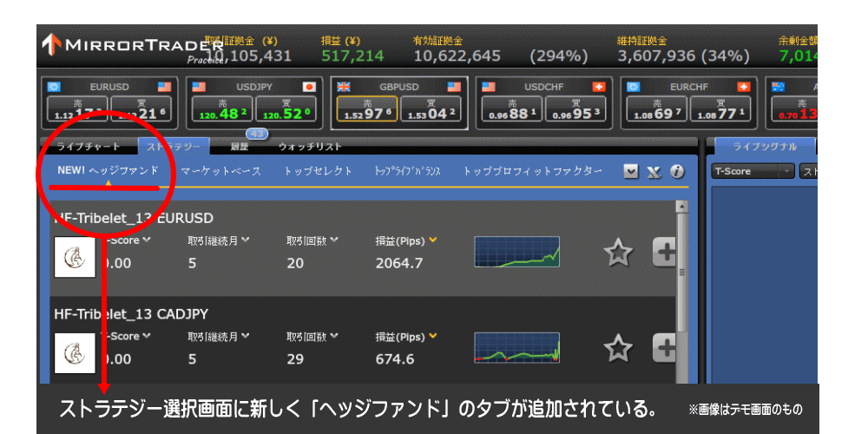This screenshot has width=868, height=434.
Task: Click the US flag on GBPUSD tile
Action: point(455,87)
